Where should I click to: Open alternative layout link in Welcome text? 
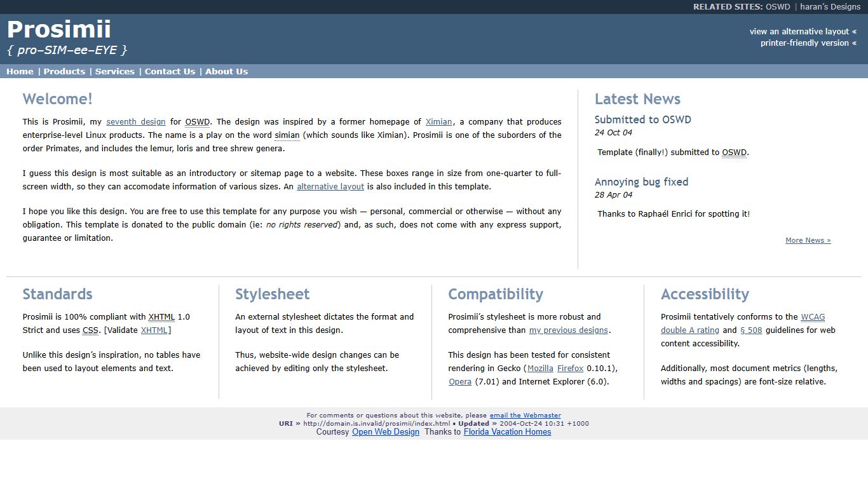pyautogui.click(x=330, y=186)
